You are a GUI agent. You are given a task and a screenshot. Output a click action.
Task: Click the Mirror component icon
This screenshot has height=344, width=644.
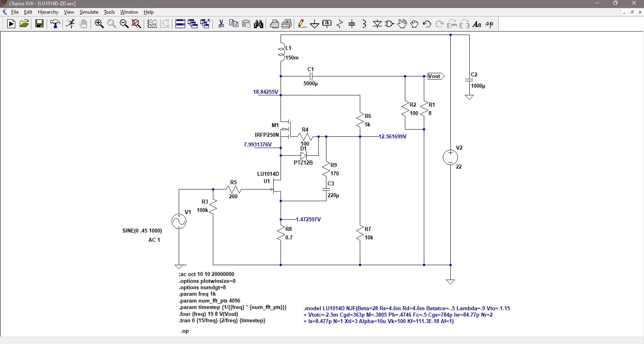[x=464, y=24]
